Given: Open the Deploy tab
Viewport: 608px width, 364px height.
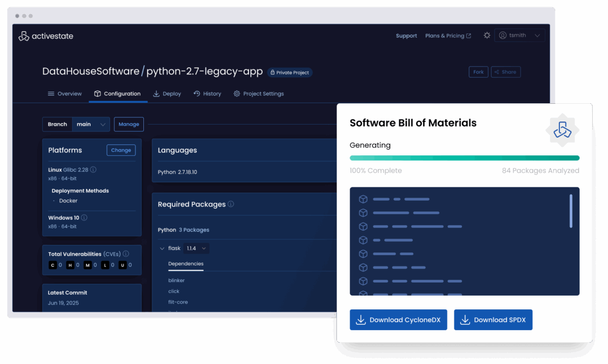Looking at the screenshot, I should tap(167, 94).
